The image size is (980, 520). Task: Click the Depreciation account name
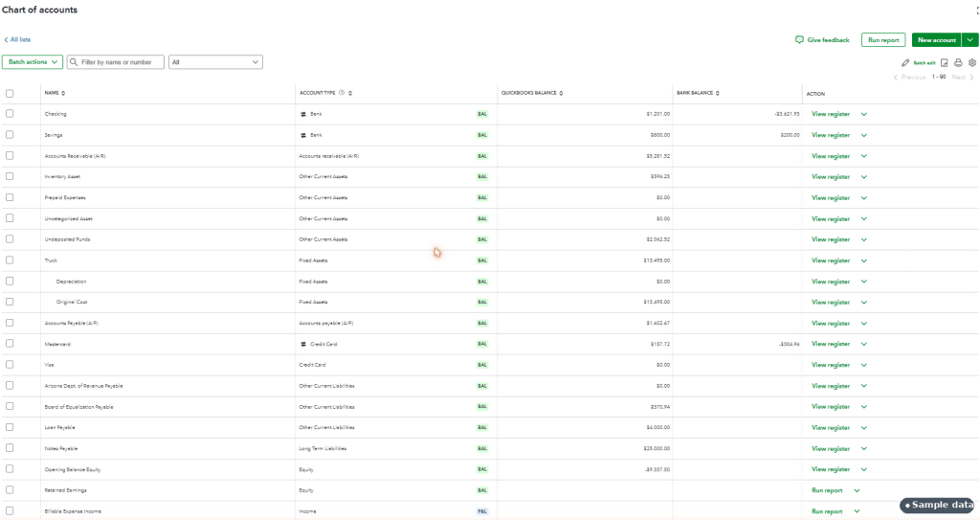pos(71,282)
